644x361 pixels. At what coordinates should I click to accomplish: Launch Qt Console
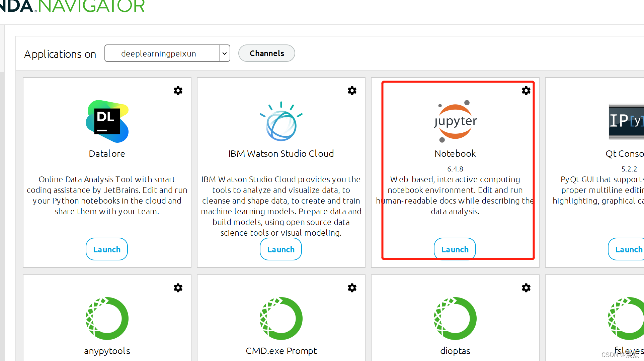(626, 249)
